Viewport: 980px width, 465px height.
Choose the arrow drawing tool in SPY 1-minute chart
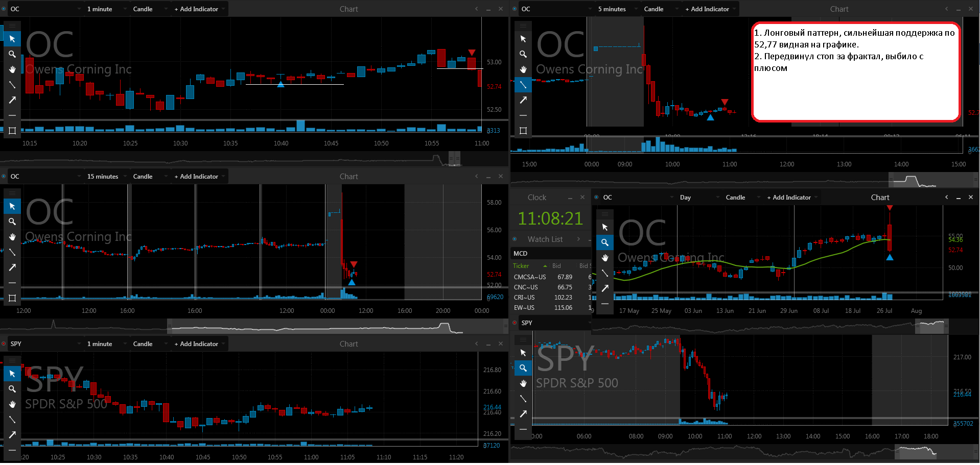pyautogui.click(x=12, y=435)
